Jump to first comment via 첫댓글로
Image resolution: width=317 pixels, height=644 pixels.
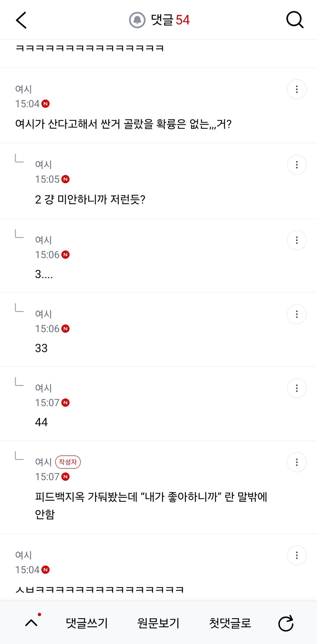[x=230, y=623]
